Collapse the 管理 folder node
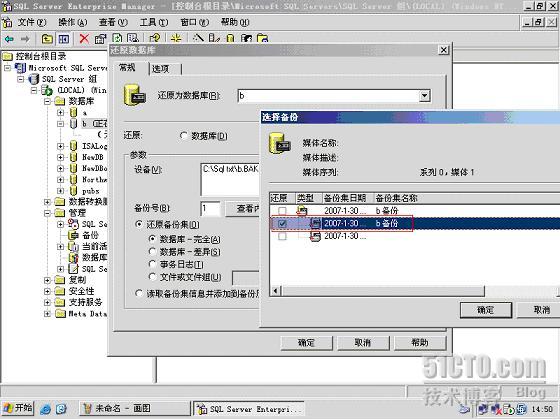The width and height of the screenshot is (560, 420). (x=48, y=213)
